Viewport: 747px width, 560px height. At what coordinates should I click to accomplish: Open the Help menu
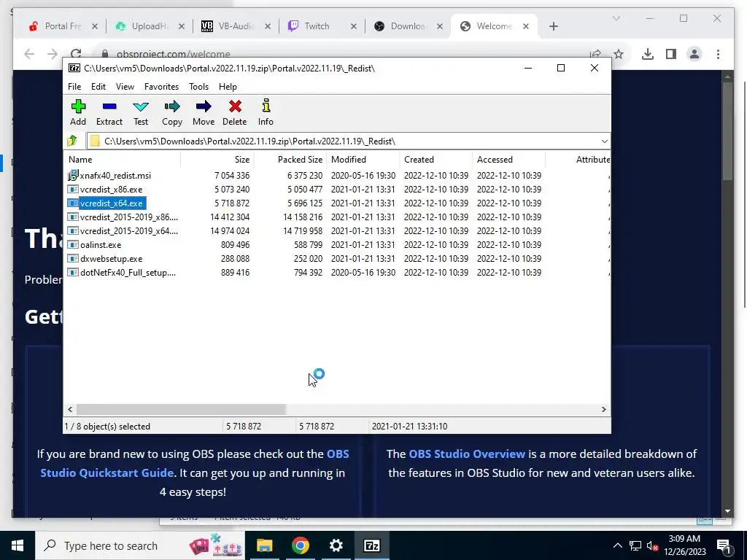coord(228,87)
